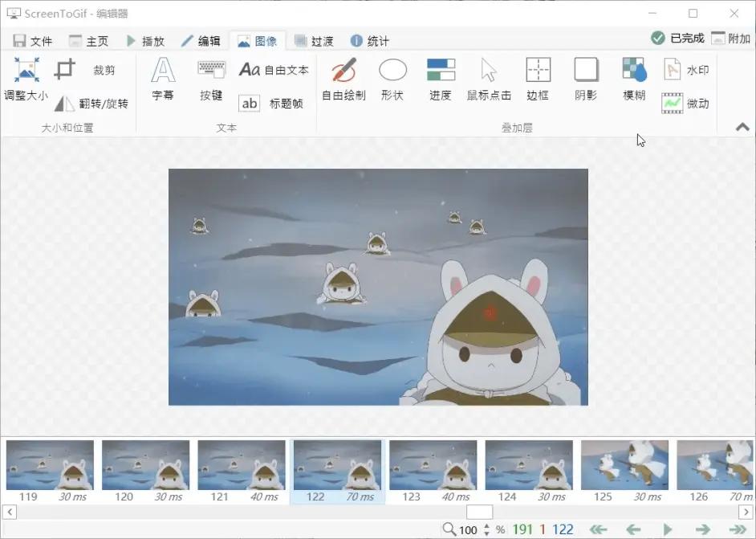Screen dimensions: 756x539
Task: Insert 自由文本 free text
Action: pyautogui.click(x=274, y=70)
